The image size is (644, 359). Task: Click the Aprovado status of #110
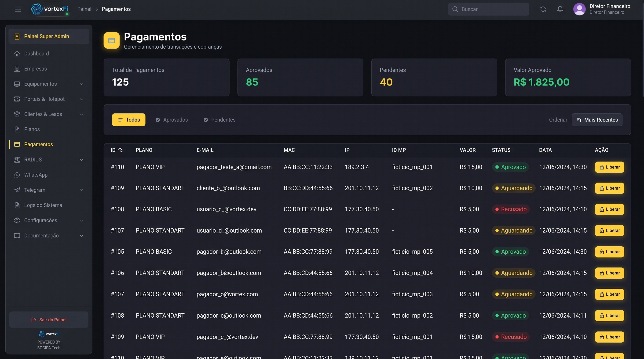(510, 167)
